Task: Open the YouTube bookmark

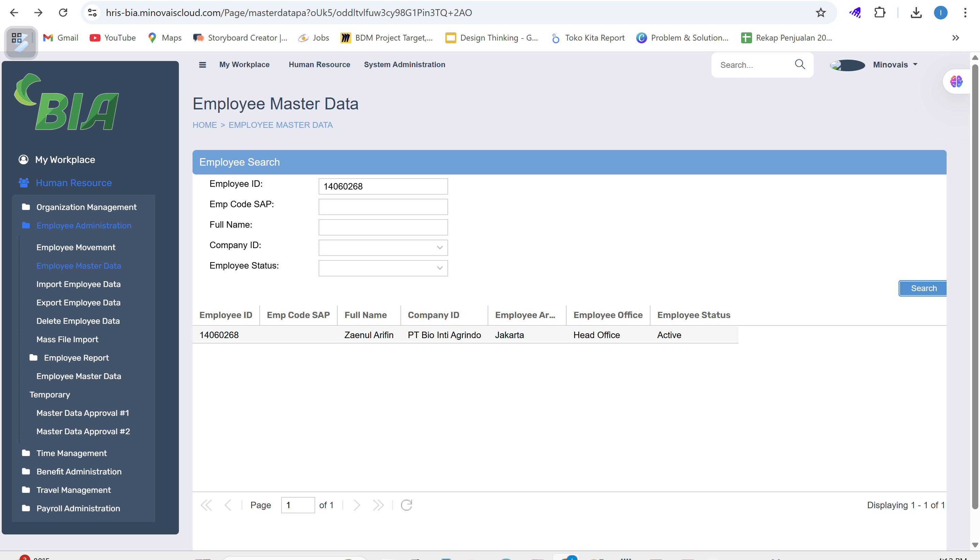Action: (x=113, y=38)
